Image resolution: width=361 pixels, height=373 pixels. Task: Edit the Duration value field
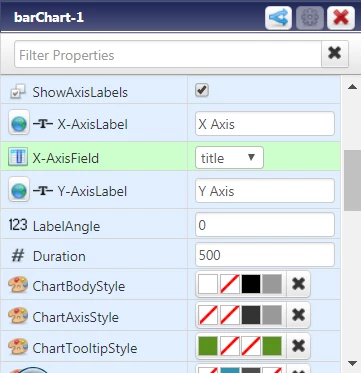265,255
